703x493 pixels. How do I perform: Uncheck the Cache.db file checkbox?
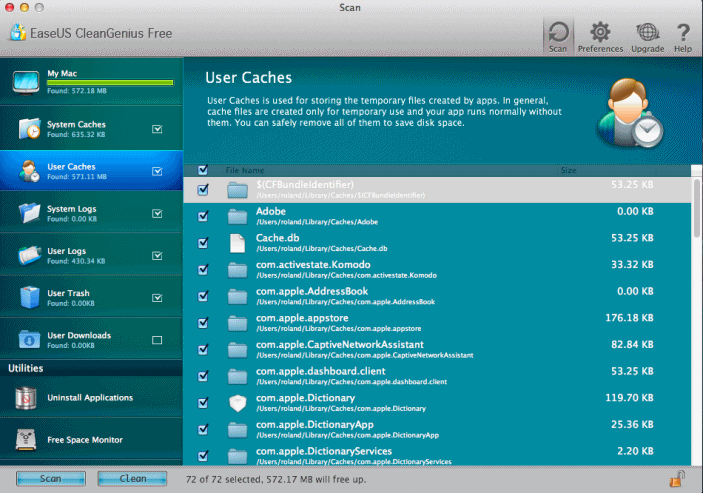(x=204, y=243)
